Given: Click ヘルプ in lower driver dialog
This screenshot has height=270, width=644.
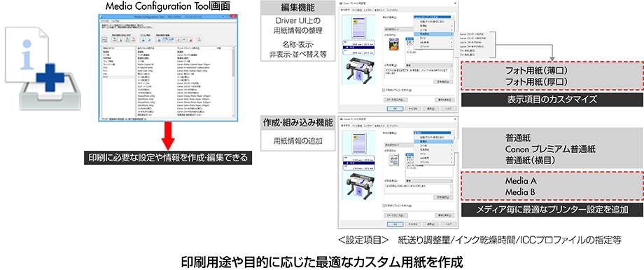Looking at the screenshot, I should pyautogui.click(x=449, y=224).
